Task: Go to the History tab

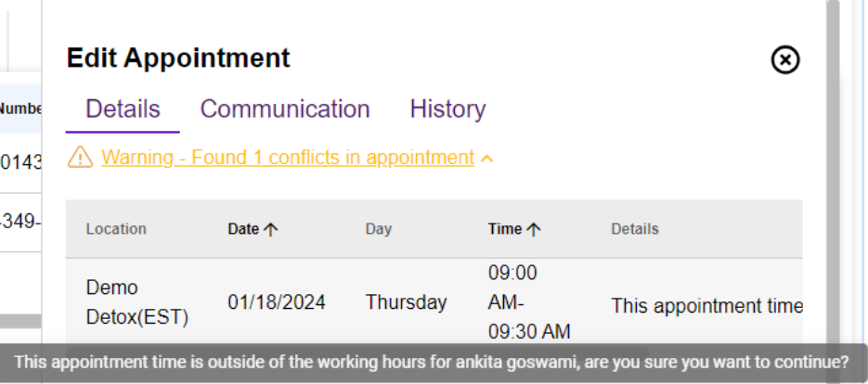Action: (x=447, y=109)
